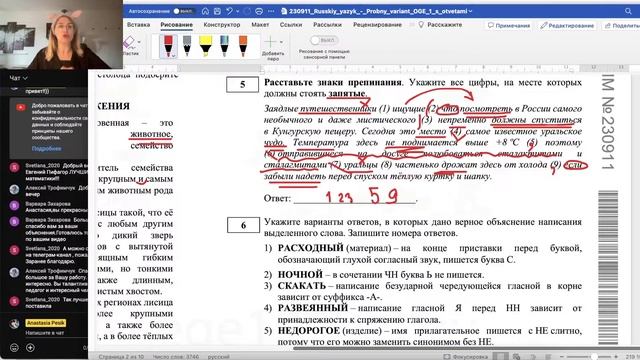Select the Ластик eraser tool
The image size is (640, 360).
pos(129,46)
